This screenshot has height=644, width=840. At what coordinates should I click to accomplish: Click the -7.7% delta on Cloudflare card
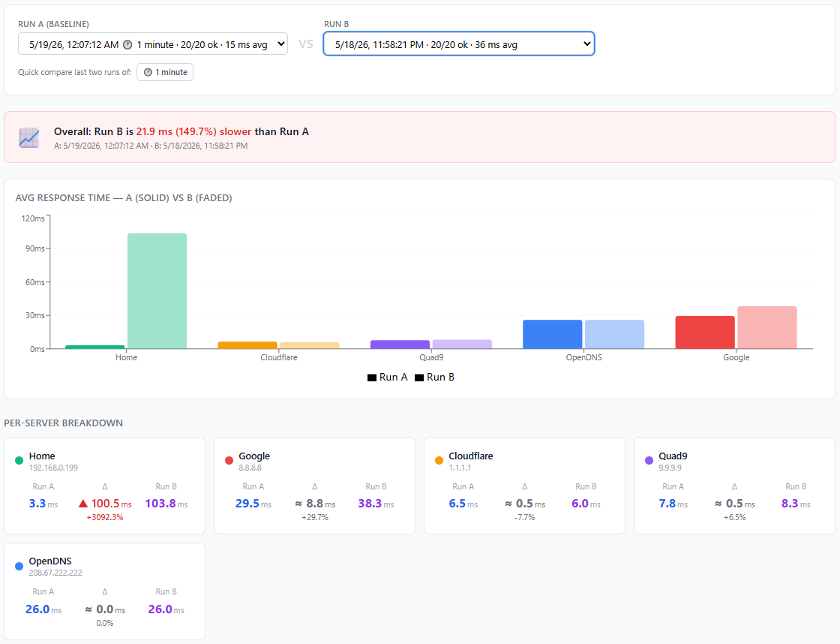[x=525, y=517]
